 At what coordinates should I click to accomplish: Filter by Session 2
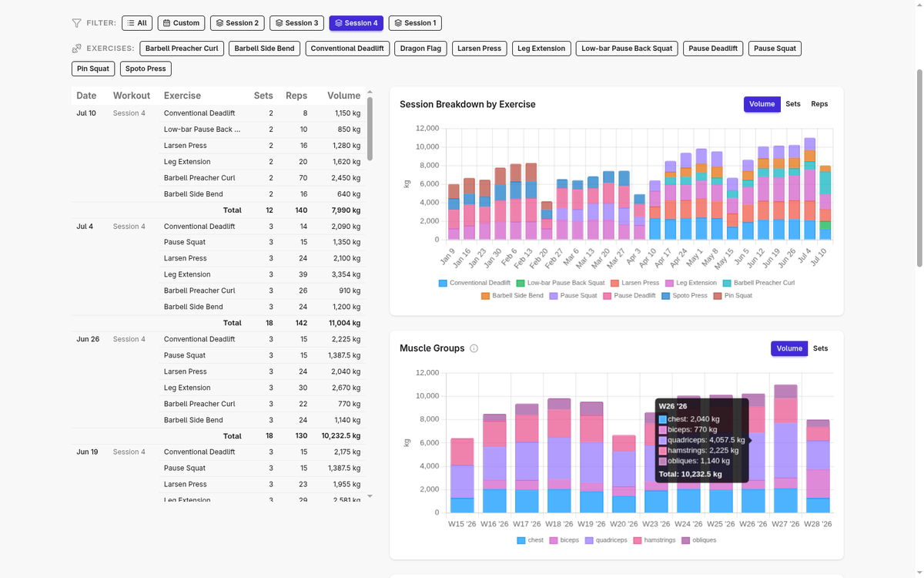tap(237, 23)
